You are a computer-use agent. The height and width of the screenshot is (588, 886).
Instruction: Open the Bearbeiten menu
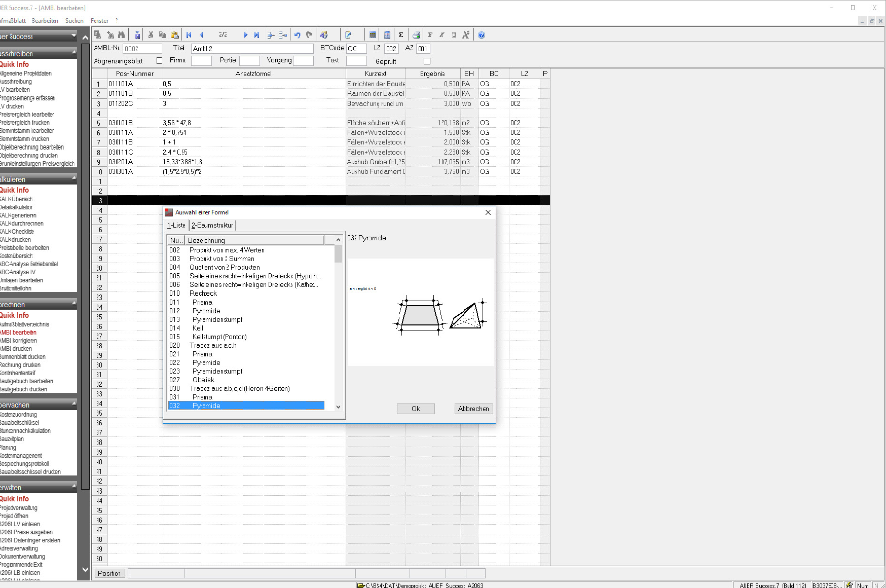45,21
